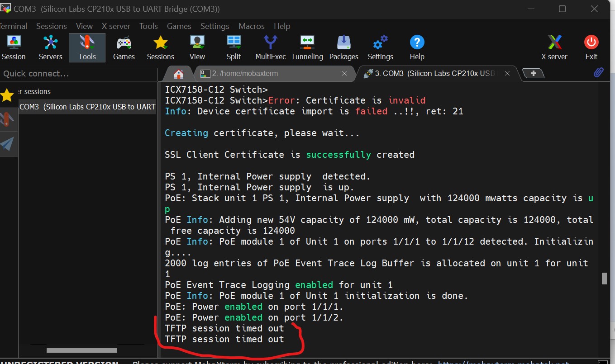Open the Settings gears toolbar icon
Screen dimensions: 615x364
click(x=380, y=47)
